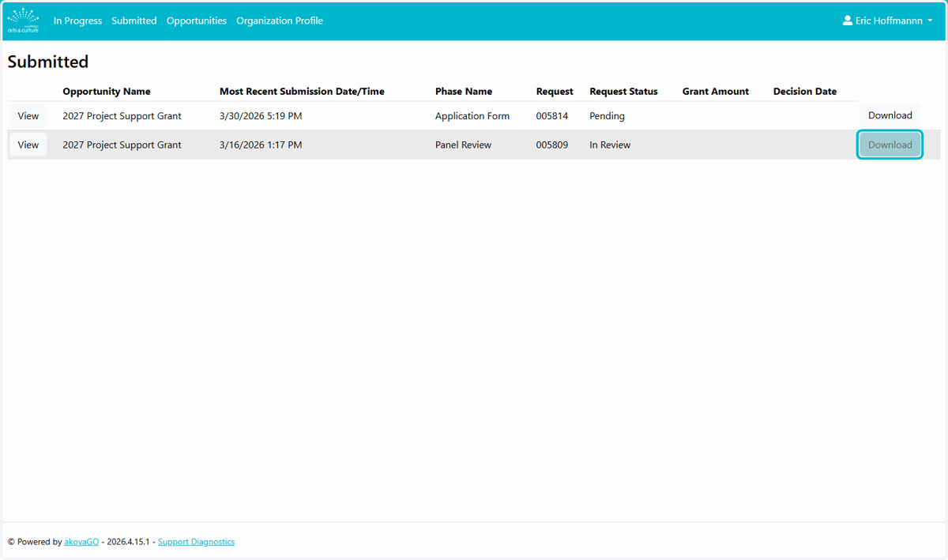The image size is (948, 560).
Task: Click the Opportunity Name column header
Action: [x=107, y=92]
